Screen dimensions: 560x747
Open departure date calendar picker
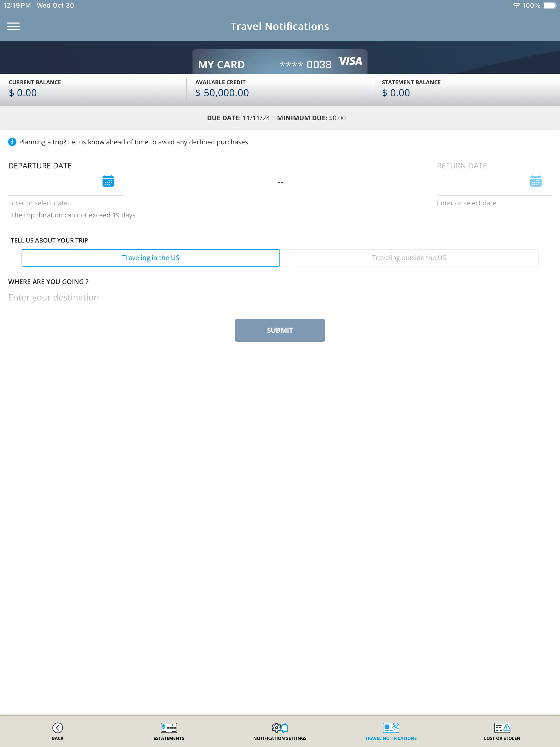[108, 181]
